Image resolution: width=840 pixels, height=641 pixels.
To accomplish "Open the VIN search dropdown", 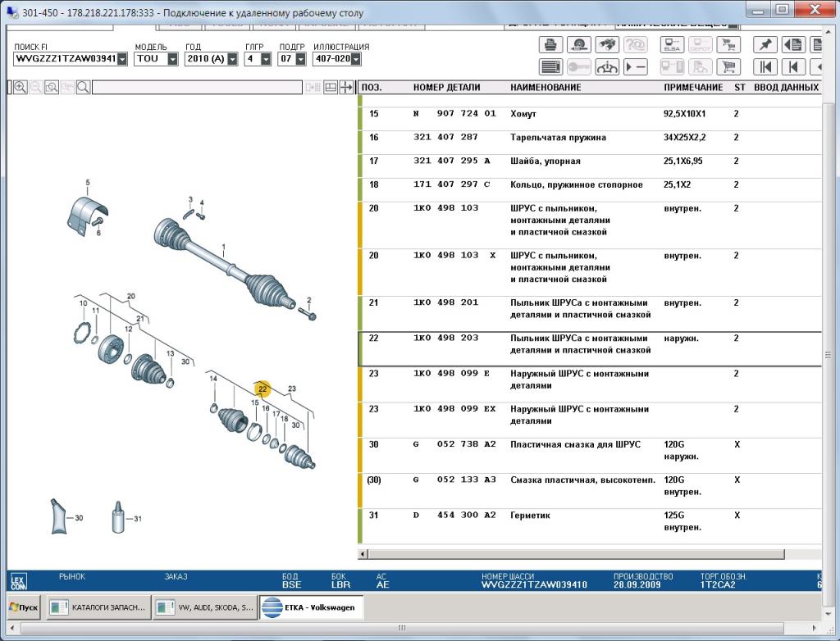I will coord(123,59).
